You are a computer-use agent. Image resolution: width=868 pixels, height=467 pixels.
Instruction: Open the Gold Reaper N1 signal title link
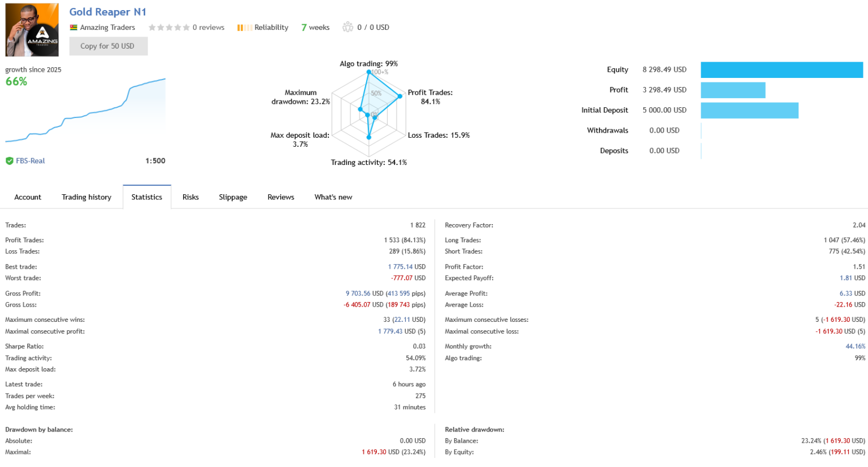click(x=107, y=12)
